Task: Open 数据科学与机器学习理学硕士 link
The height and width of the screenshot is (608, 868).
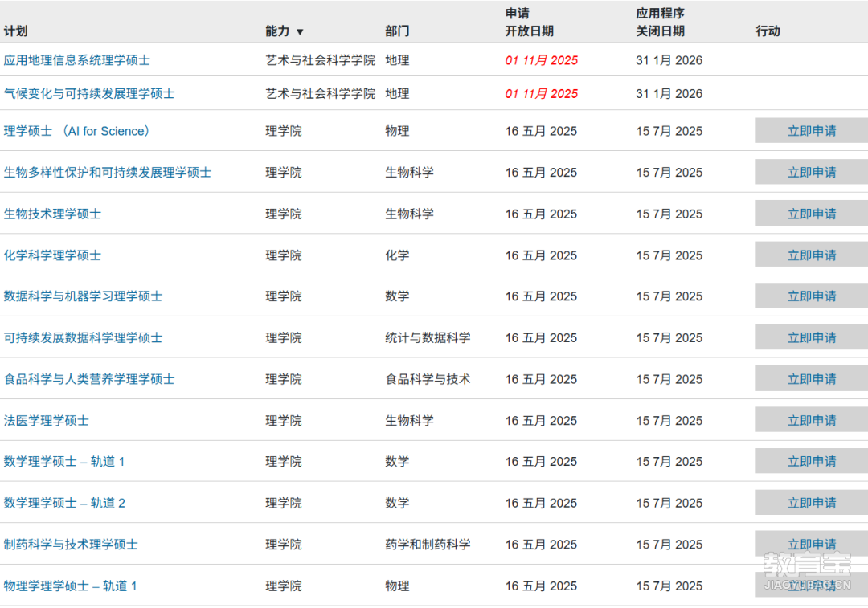Action: pyautogui.click(x=83, y=296)
